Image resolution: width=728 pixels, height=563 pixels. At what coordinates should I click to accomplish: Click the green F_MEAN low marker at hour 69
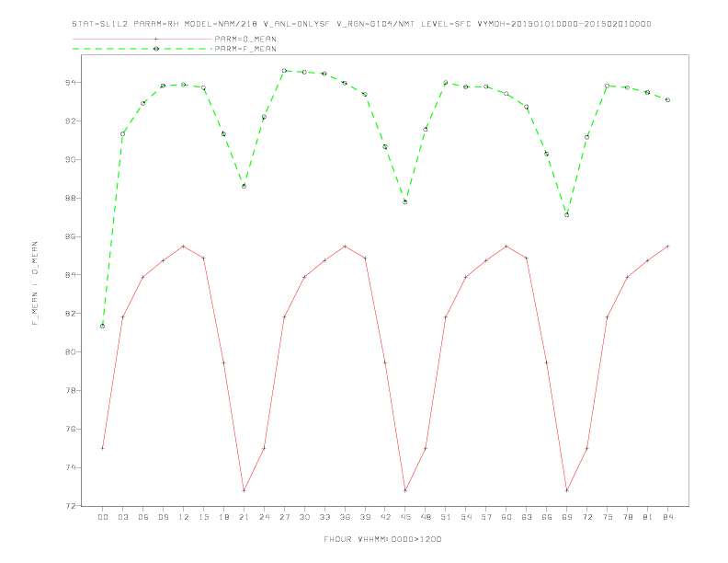(x=567, y=215)
